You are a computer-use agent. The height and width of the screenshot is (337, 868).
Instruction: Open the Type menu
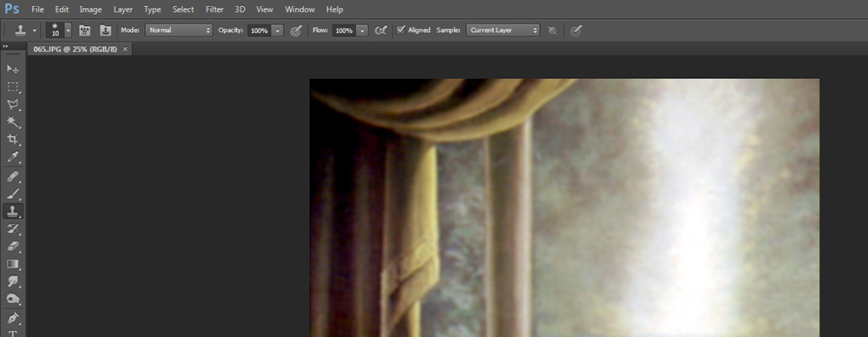(152, 10)
